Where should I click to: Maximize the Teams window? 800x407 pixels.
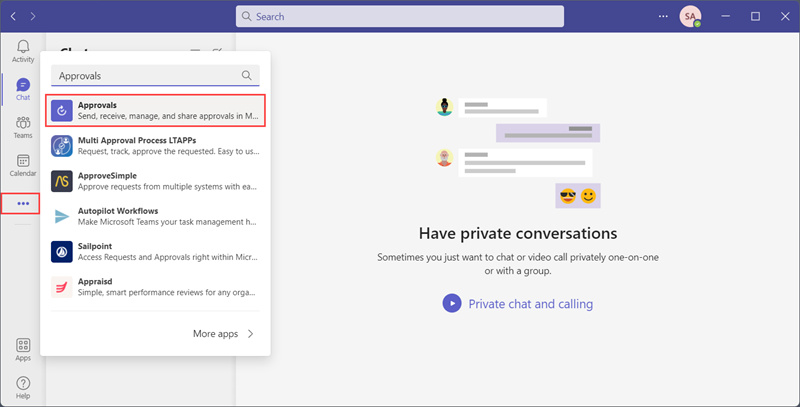tap(755, 16)
